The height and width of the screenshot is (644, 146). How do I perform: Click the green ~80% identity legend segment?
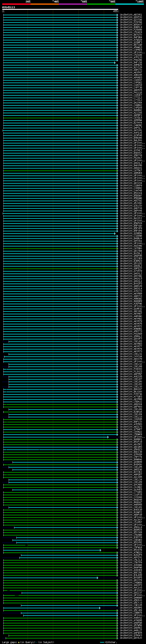click(x=101, y=4)
